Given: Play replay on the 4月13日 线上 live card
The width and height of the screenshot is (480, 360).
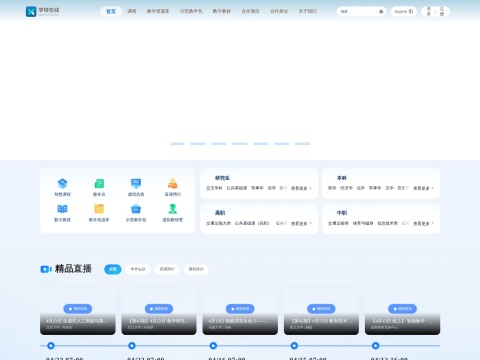Looking at the screenshot, I should (402, 309).
